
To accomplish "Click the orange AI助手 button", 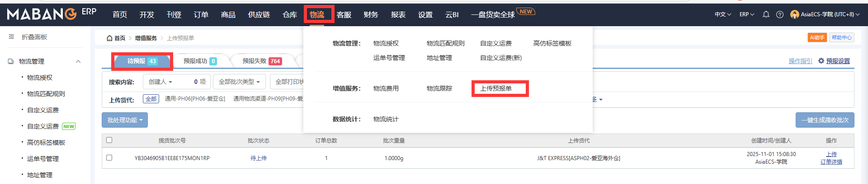I will click(817, 37).
